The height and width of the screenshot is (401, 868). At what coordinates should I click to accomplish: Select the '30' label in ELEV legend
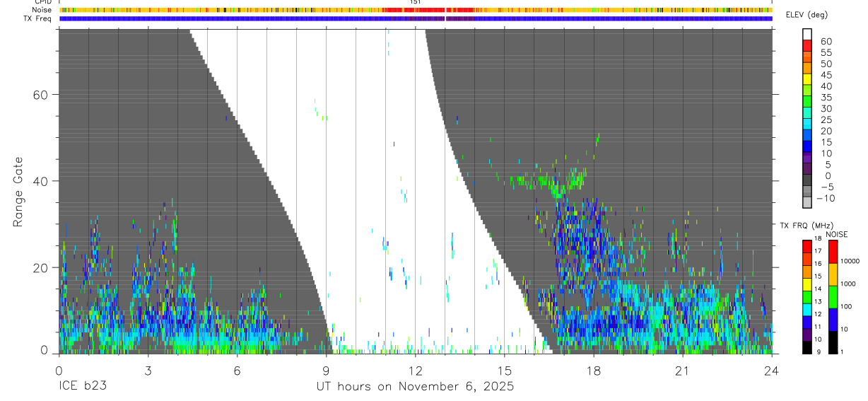point(826,108)
